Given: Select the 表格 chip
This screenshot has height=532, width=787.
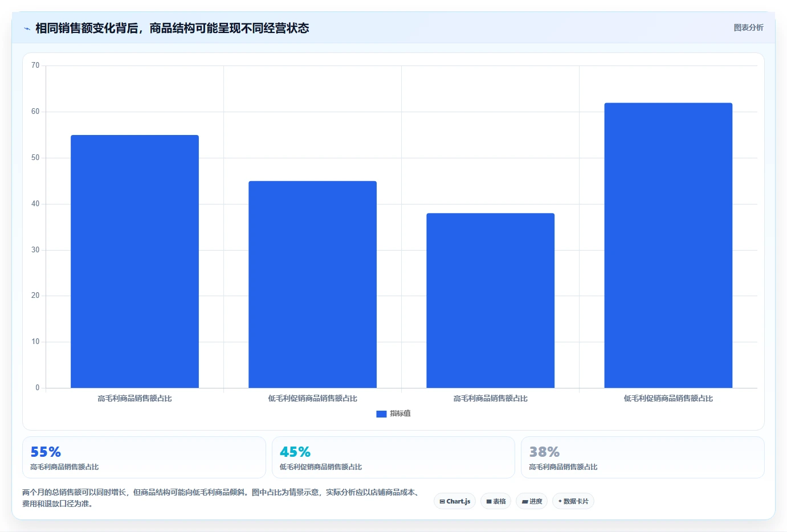Looking at the screenshot, I should pos(496,501).
